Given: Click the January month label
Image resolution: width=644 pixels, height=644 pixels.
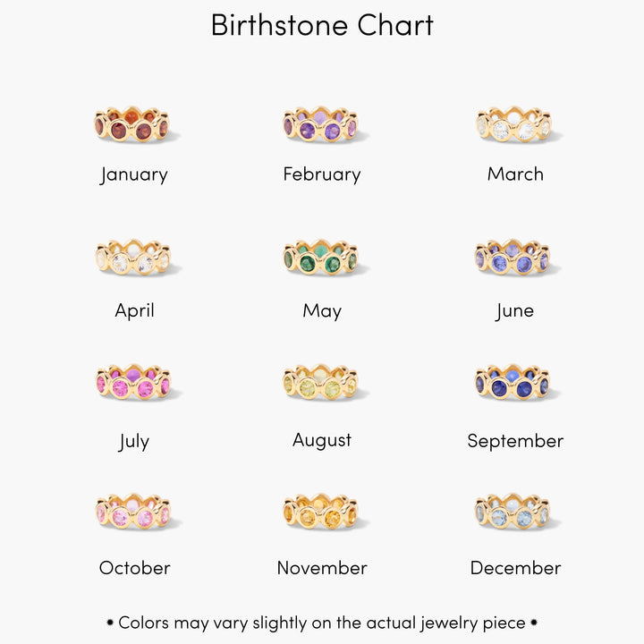Looking at the screenshot, I should (134, 174).
